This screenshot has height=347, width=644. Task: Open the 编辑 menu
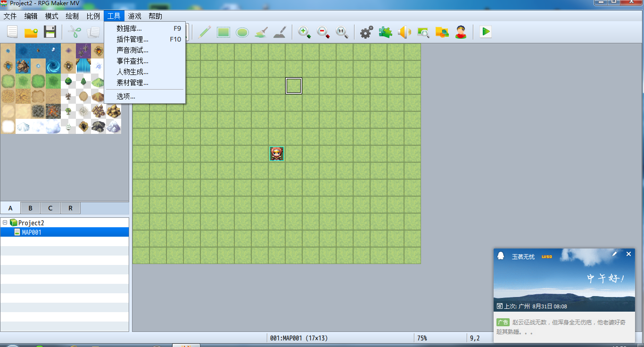pos(31,16)
